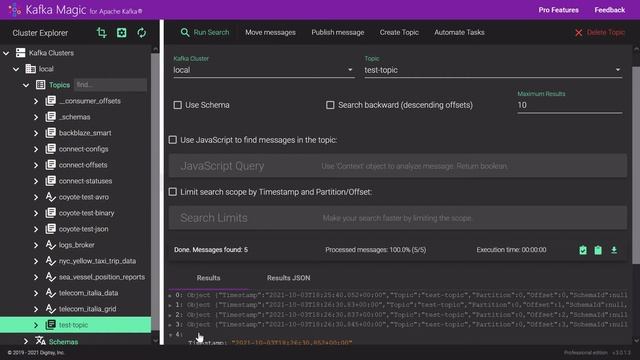Click the Delete Topic button label

(606, 32)
